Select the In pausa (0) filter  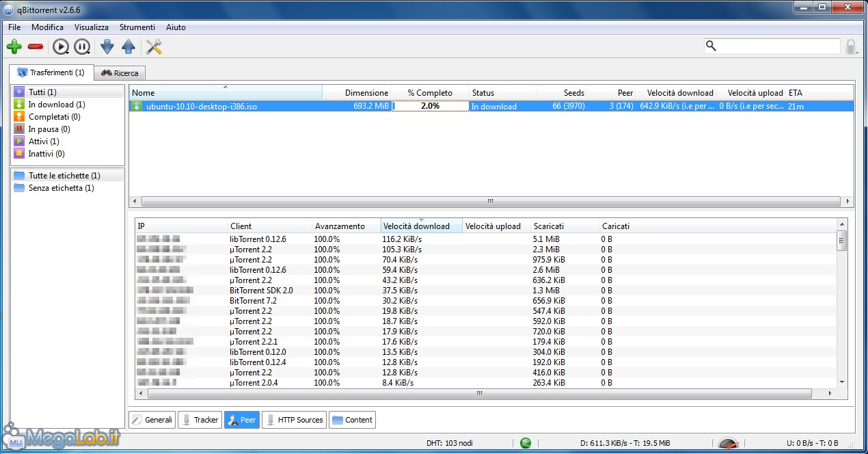point(68,129)
